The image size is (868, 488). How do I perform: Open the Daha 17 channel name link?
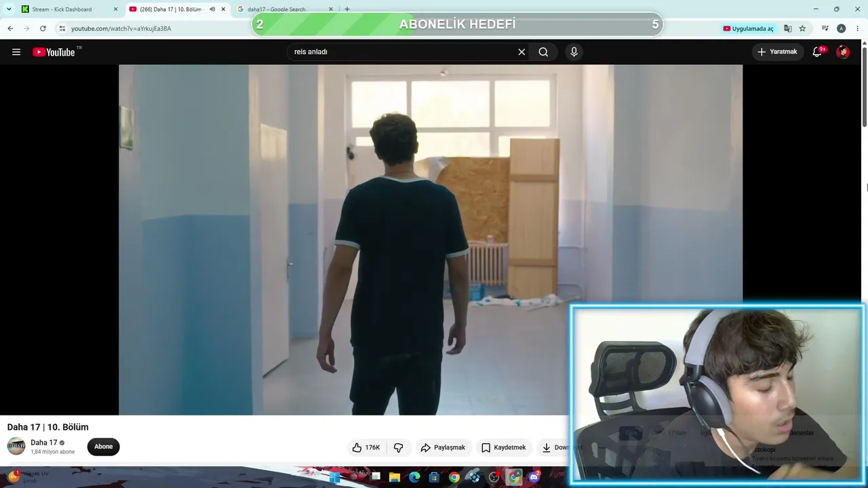43,443
